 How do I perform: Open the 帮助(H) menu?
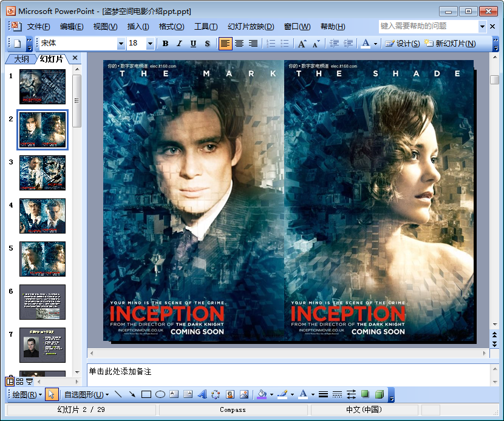(x=333, y=26)
